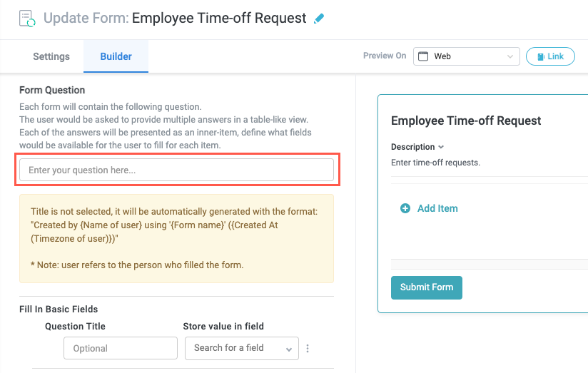
Task: Open the Preview On Web dropdown
Action: click(467, 56)
